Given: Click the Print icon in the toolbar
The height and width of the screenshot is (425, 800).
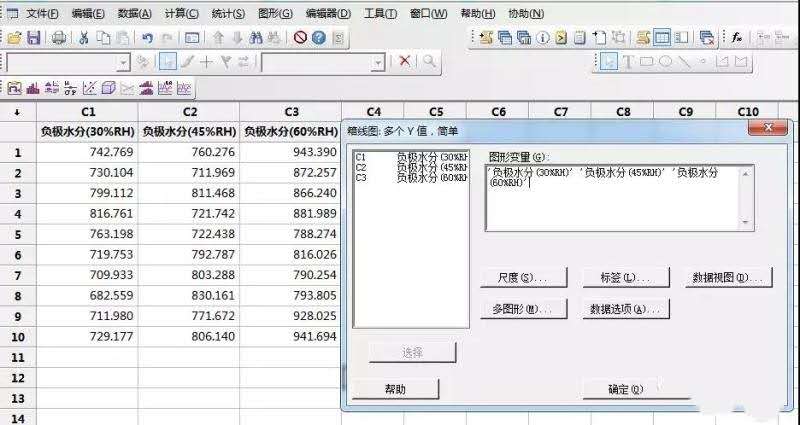Looking at the screenshot, I should [x=59, y=37].
